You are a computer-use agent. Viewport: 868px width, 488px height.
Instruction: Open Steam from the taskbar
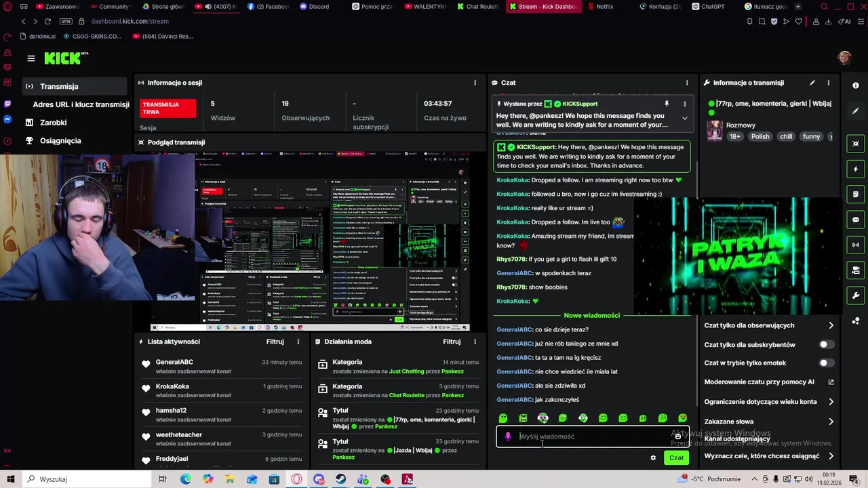point(340,479)
